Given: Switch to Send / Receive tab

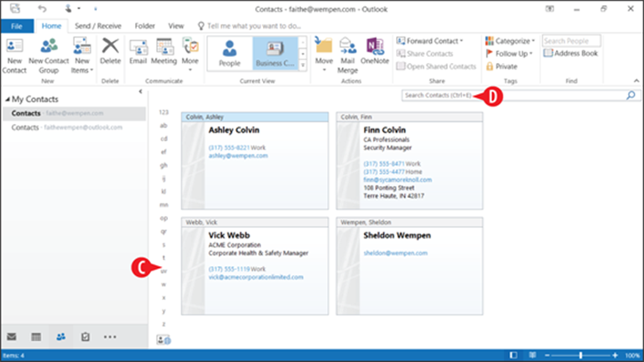Looking at the screenshot, I should coord(98,26).
